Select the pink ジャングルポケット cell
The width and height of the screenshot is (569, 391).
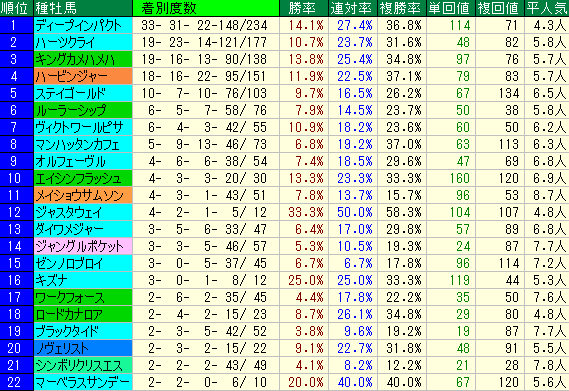[83, 246]
